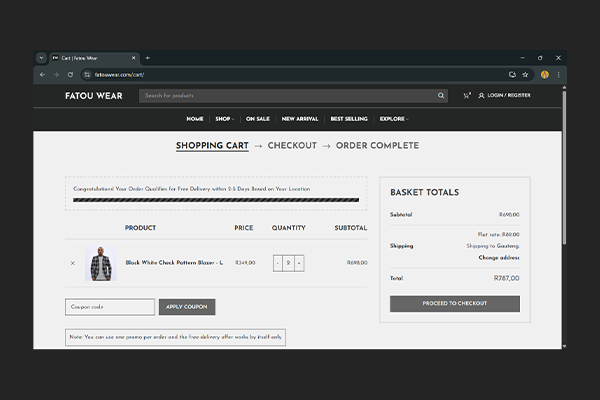This screenshot has width=600, height=400.
Task: Click the browser back arrow
Action: (42, 75)
